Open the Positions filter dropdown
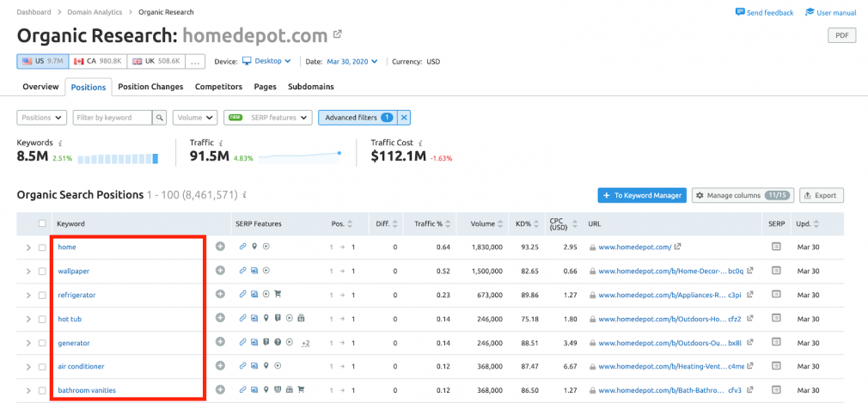Viewport: 868px width, 403px height. click(41, 118)
